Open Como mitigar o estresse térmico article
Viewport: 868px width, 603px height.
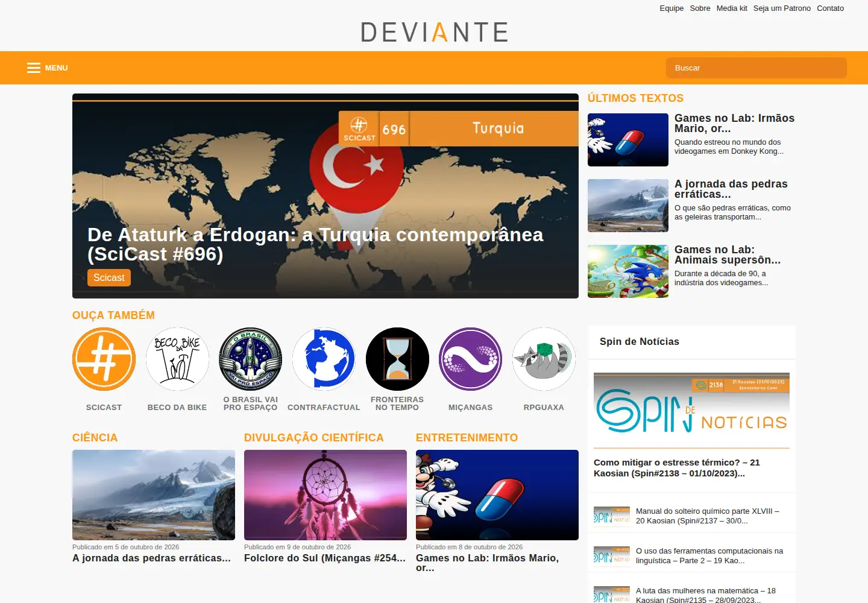[x=677, y=468]
